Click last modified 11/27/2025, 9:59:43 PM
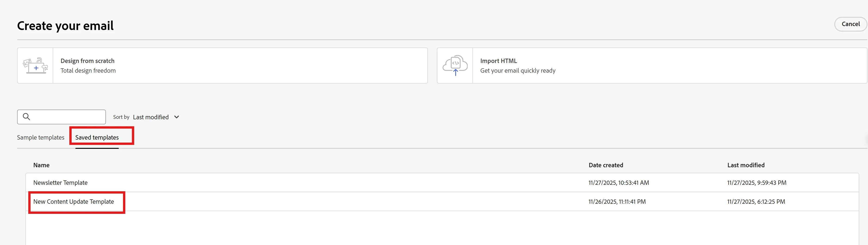The height and width of the screenshot is (245, 868). [x=757, y=183]
